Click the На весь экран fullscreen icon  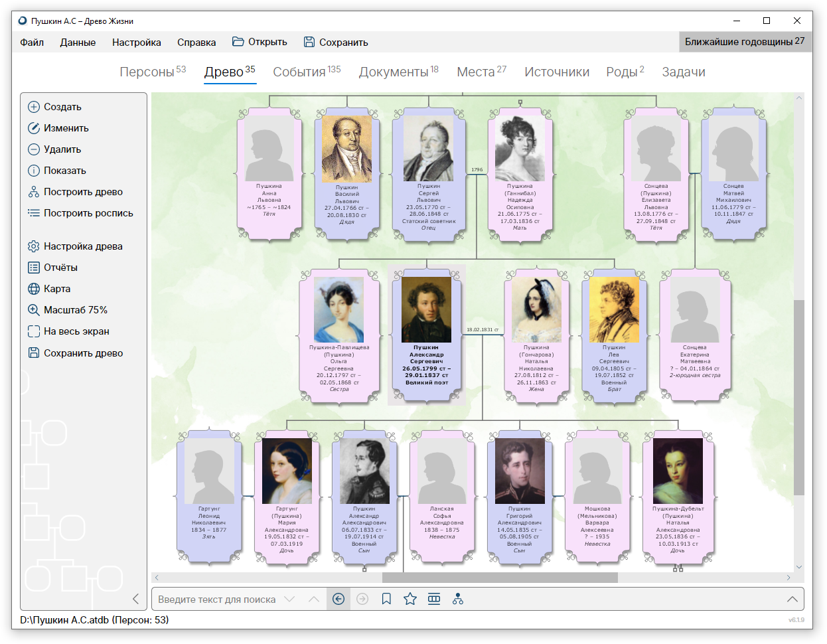[34, 331]
